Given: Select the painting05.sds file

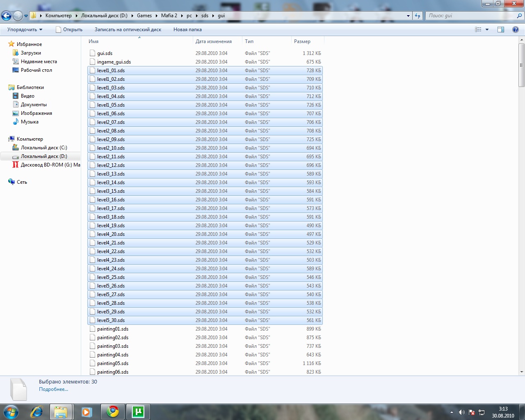Looking at the screenshot, I should point(205,363).
